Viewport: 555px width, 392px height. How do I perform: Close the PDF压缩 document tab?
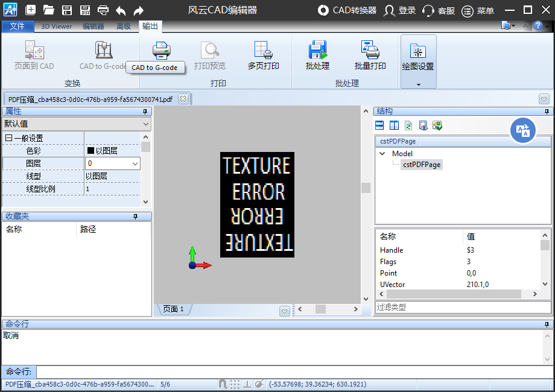pyautogui.click(x=183, y=99)
